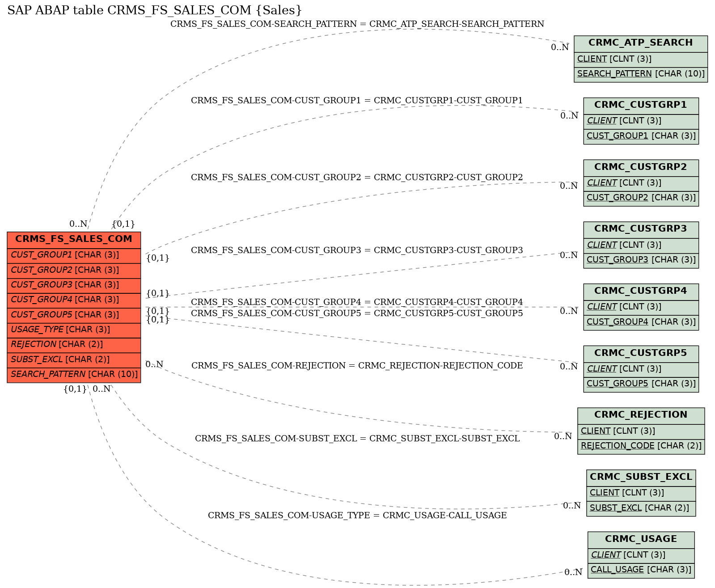The width and height of the screenshot is (715, 588).
Task: Open the CRMC_CUSTGRP5 table header
Action: [x=641, y=353]
